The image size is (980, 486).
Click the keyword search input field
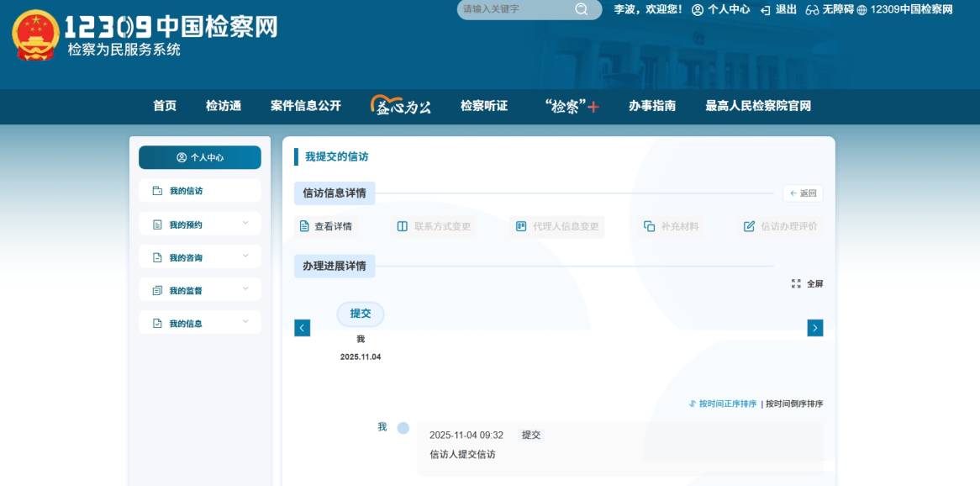click(x=514, y=9)
